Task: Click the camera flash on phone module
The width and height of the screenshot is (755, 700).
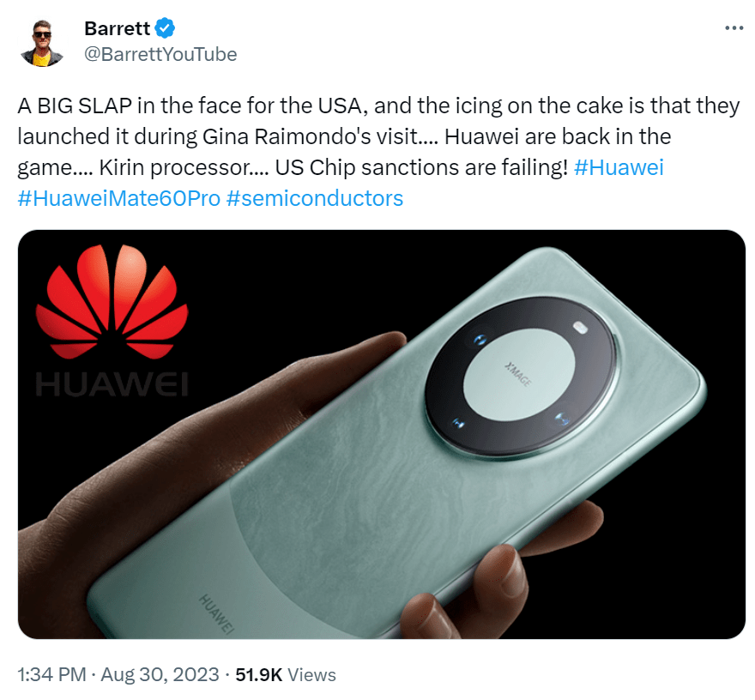Action: point(581,329)
